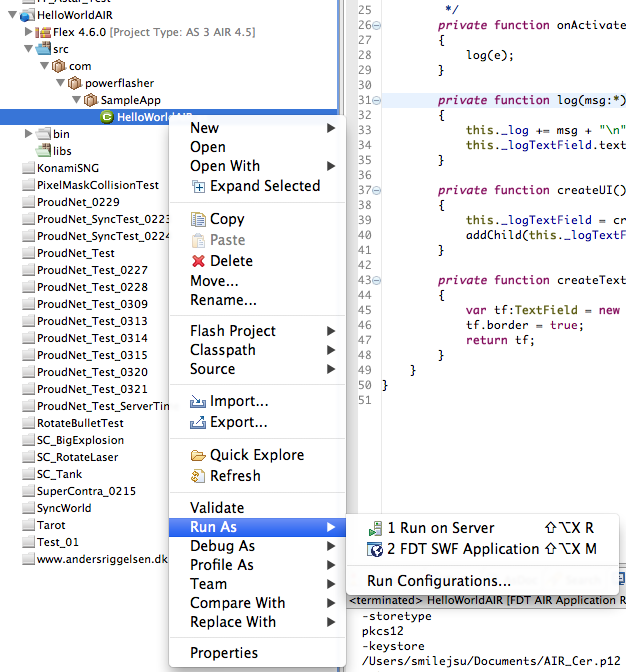Click line number 51 in editor gutter

365,400
